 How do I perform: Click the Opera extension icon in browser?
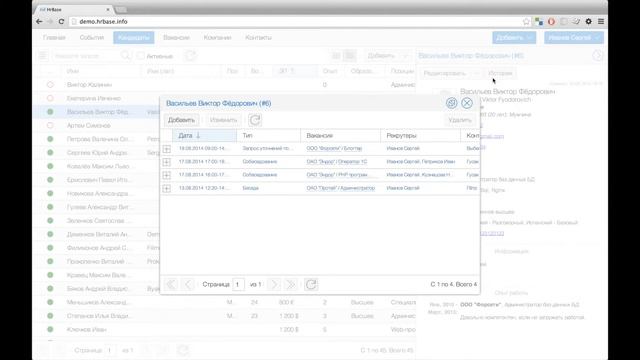coord(551,22)
